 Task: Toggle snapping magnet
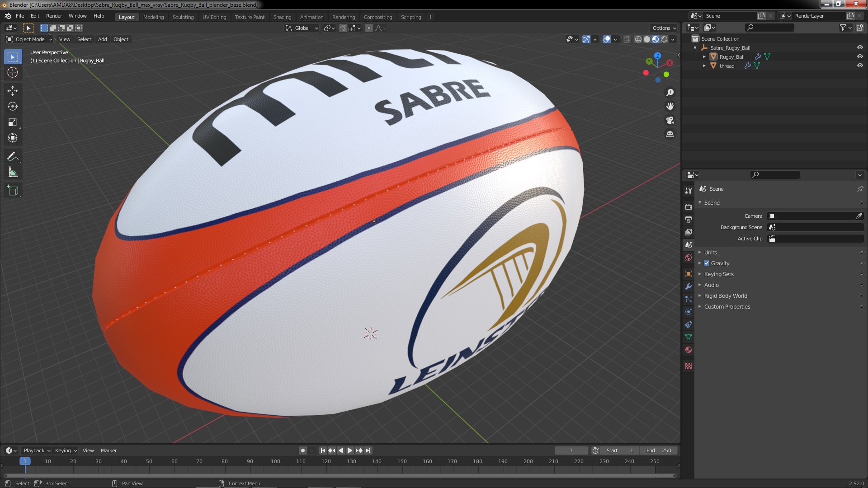[x=343, y=28]
